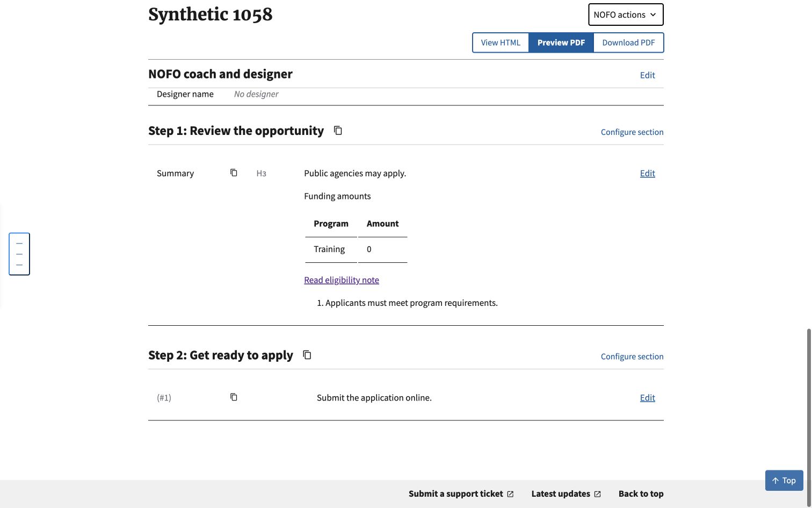Configure the Step 1 section

[632, 132]
